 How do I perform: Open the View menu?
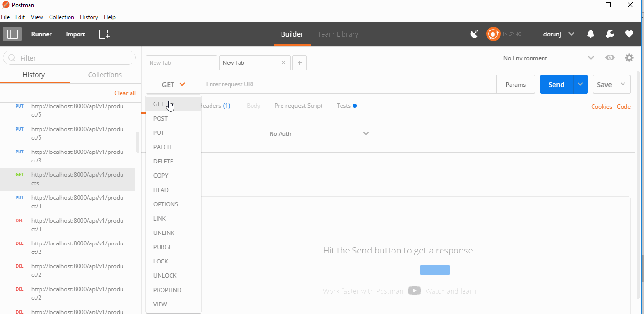pos(37,17)
